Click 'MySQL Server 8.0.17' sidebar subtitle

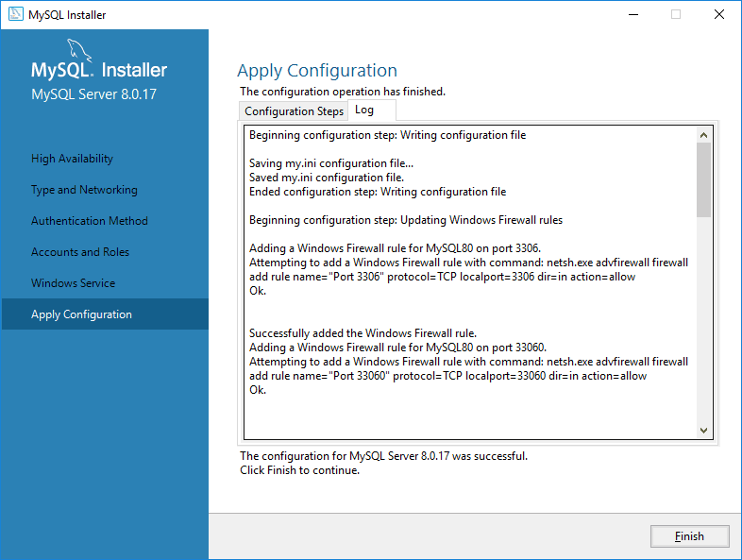point(93,94)
